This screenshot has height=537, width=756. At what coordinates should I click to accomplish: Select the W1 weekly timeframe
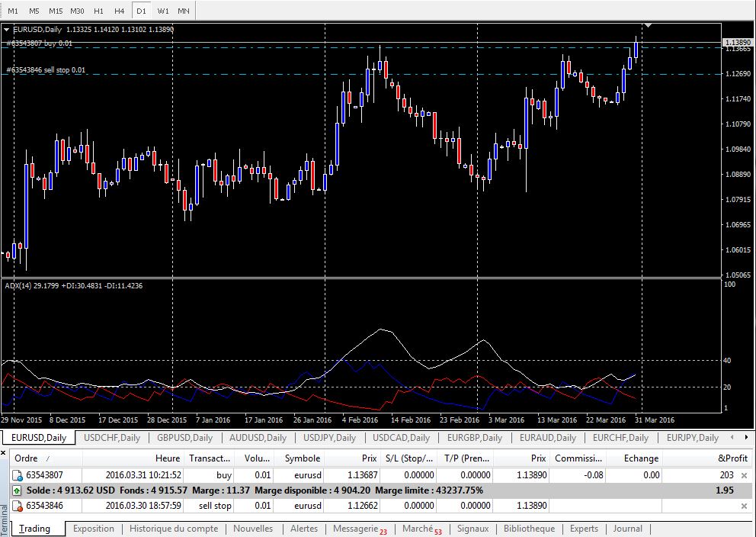[x=163, y=11]
